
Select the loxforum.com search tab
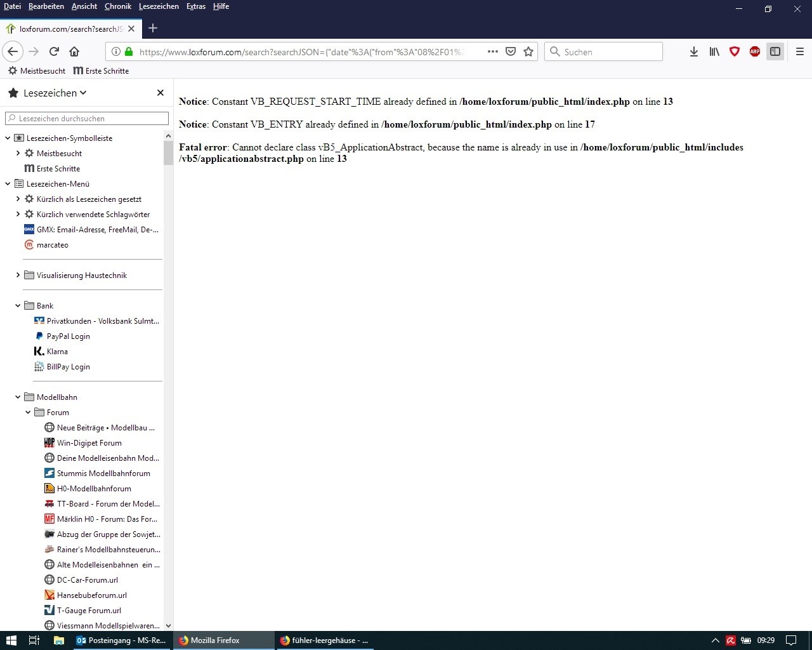70,29
